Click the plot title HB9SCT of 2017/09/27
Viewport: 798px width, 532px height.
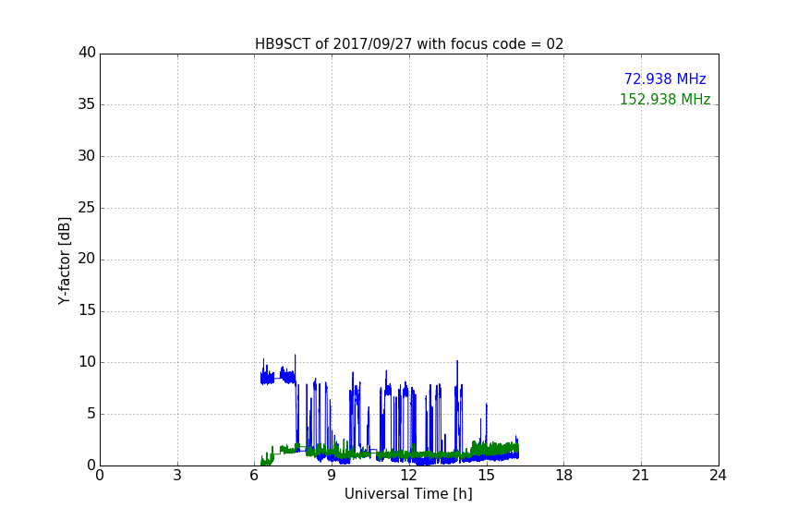point(409,44)
